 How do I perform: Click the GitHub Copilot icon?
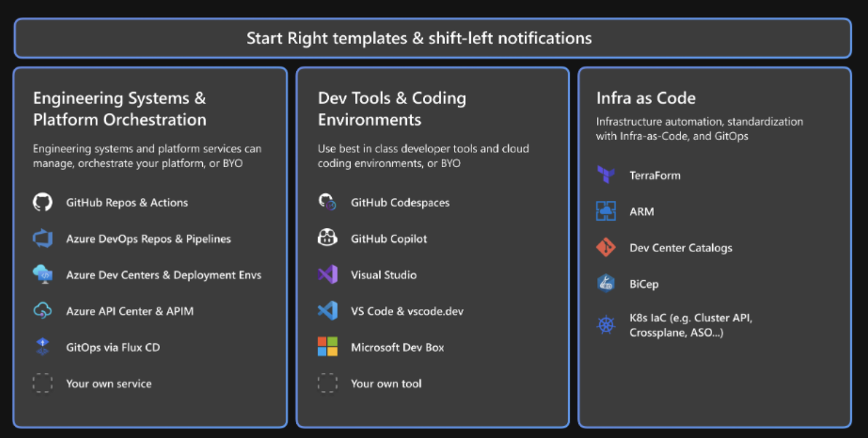328,238
